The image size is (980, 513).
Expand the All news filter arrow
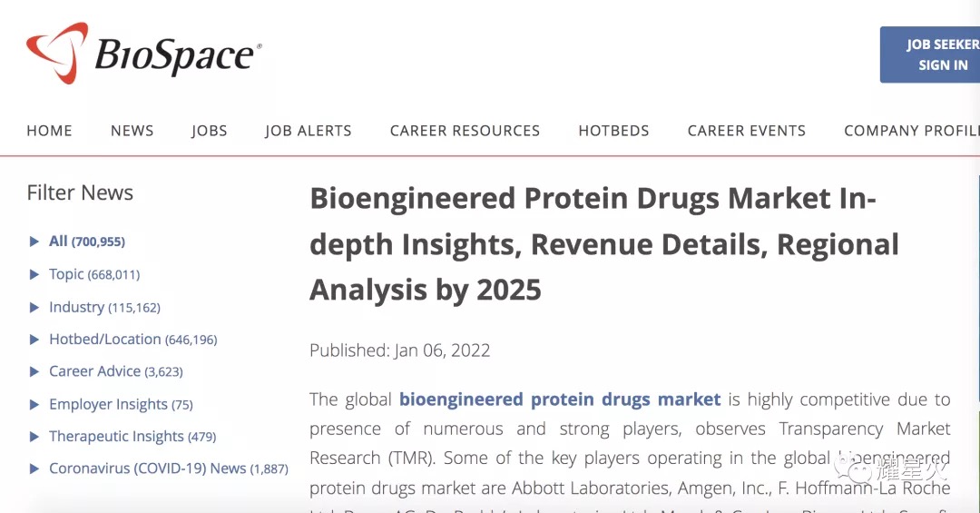click(34, 242)
